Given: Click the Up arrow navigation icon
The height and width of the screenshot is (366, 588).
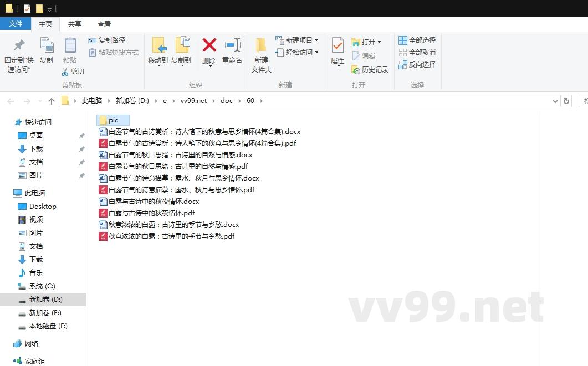Looking at the screenshot, I should point(52,101).
